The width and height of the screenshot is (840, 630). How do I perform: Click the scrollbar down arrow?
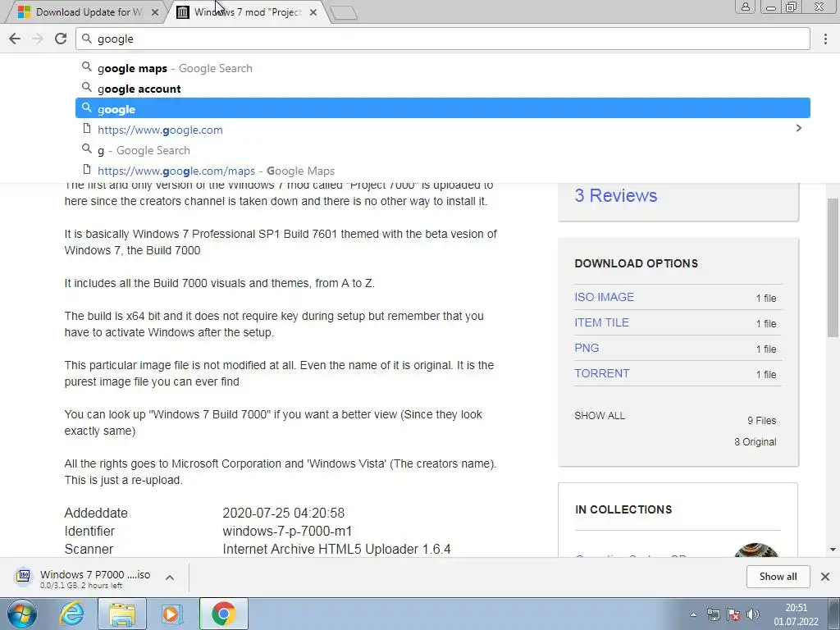[833, 550]
